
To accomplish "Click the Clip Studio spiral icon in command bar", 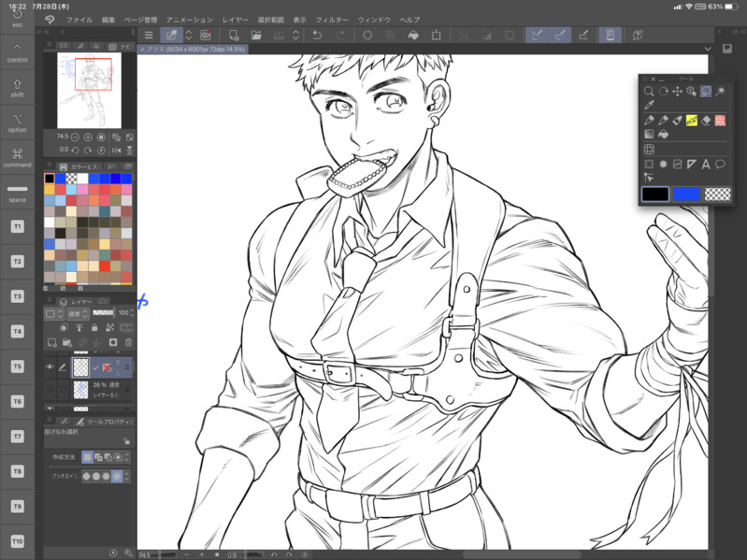I will coord(206,35).
